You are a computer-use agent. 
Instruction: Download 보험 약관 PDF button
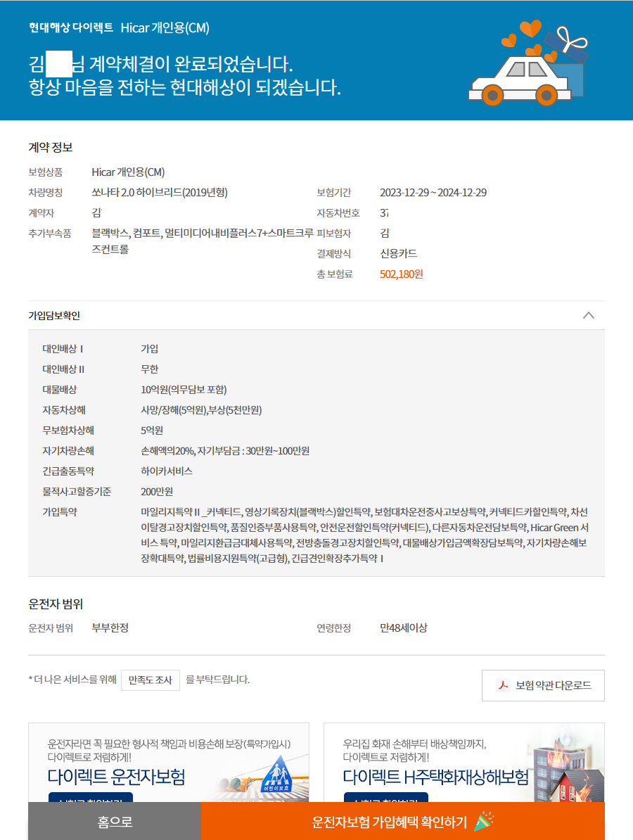click(543, 685)
